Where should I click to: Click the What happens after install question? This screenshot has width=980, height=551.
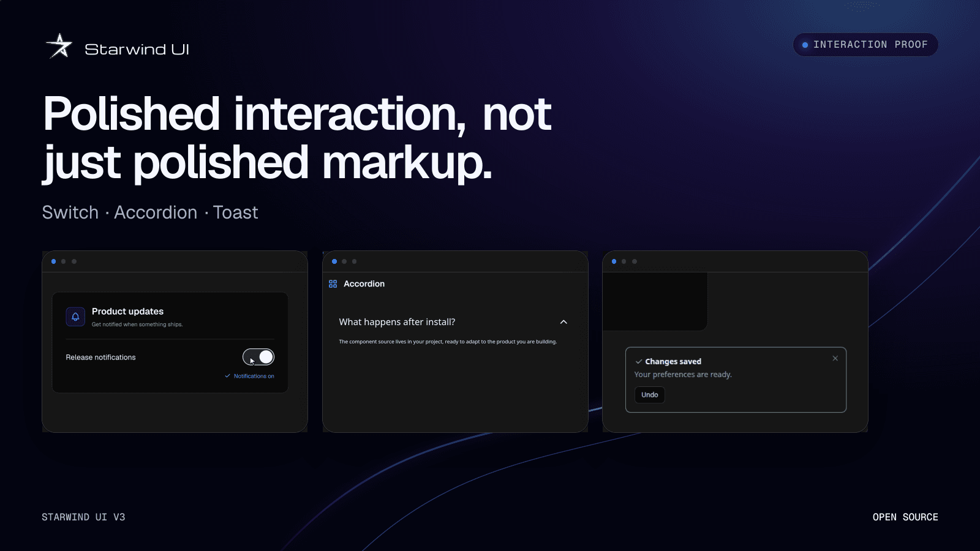tap(397, 322)
